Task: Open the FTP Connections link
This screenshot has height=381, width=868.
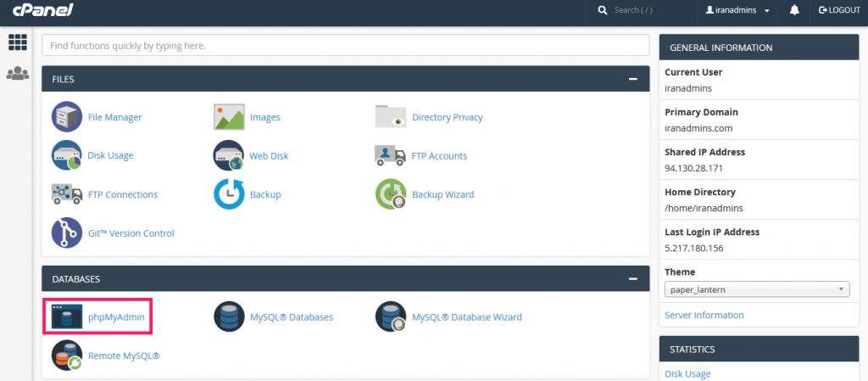Action: [x=123, y=195]
